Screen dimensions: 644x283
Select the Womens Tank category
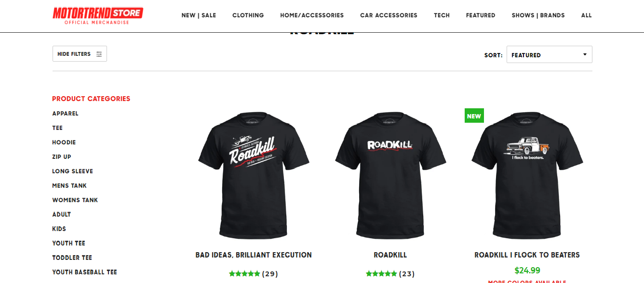pyautogui.click(x=75, y=200)
